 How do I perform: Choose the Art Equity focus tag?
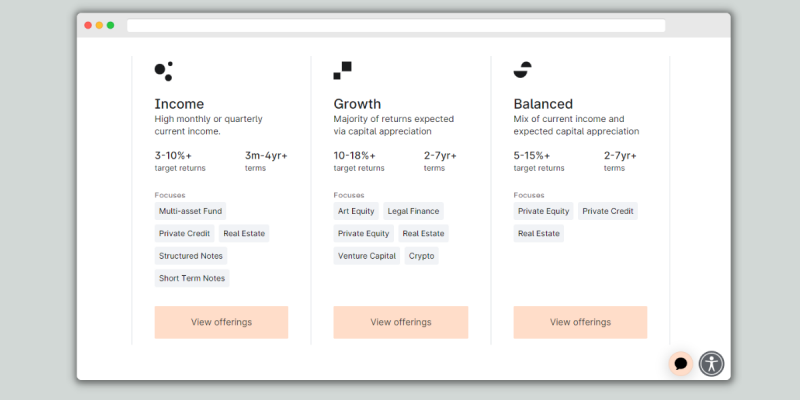click(356, 211)
